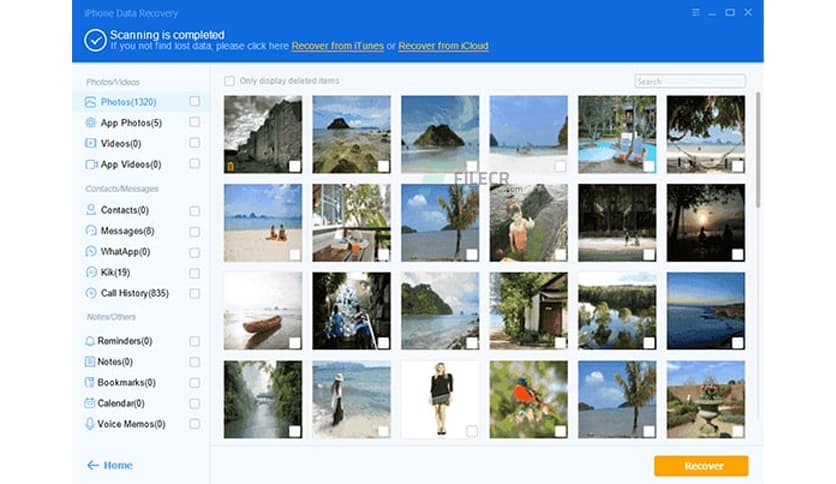
Task: Select checkbox on castle ruins photo
Action: tap(295, 166)
